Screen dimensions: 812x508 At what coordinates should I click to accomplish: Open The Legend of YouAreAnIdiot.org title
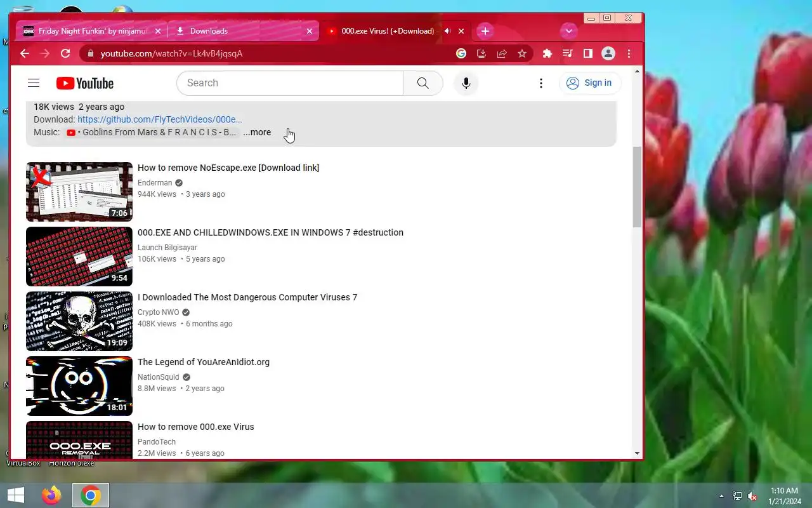[x=204, y=362]
